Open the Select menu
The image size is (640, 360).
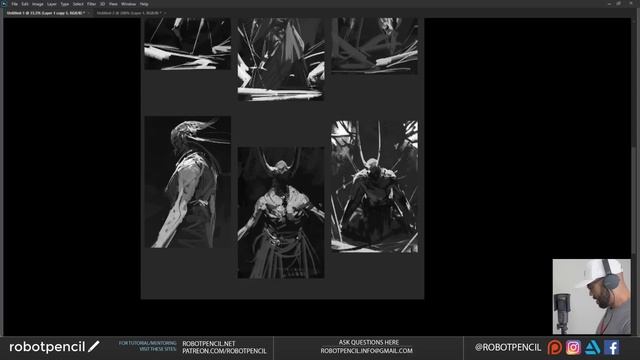point(78,4)
